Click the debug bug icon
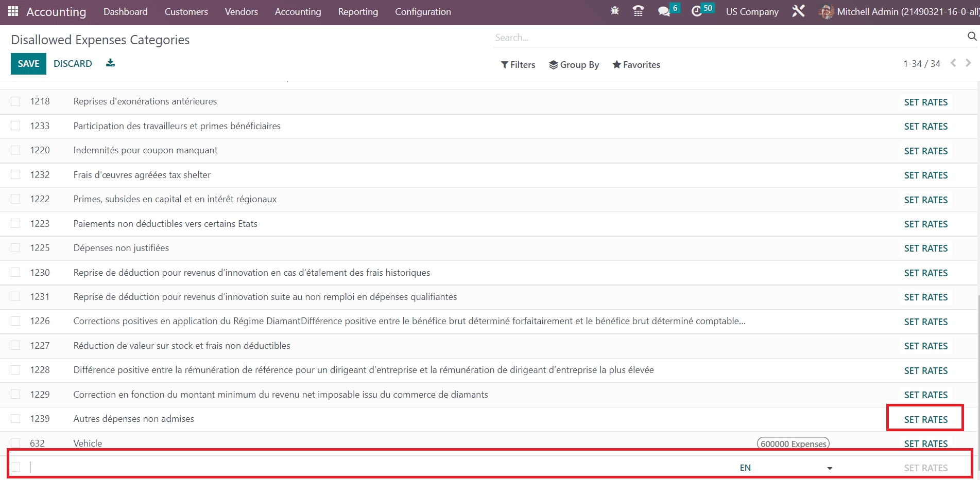The height and width of the screenshot is (480, 980). click(614, 11)
